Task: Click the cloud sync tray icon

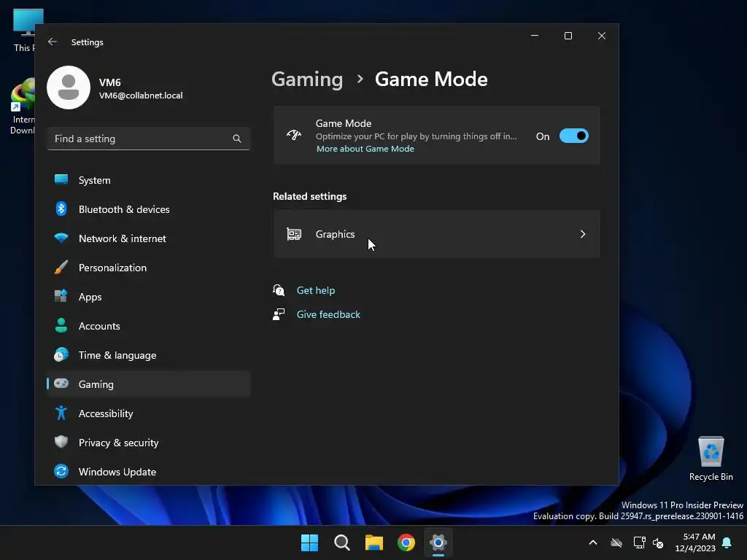Action: tap(616, 542)
